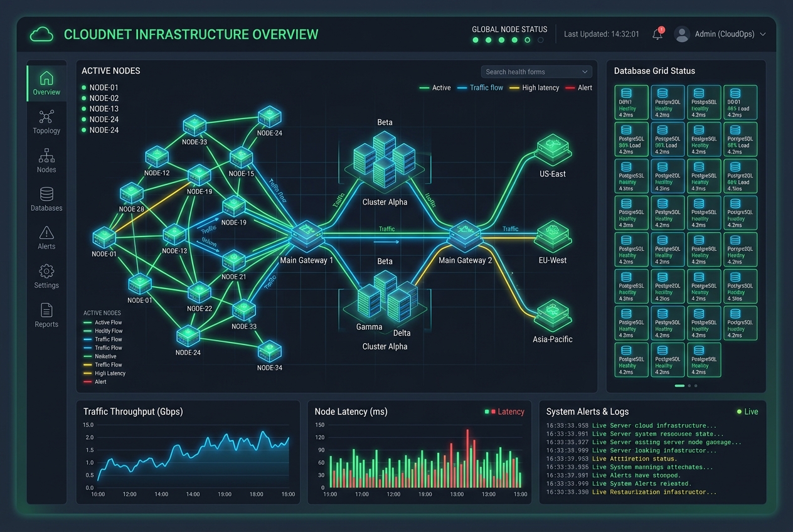793x532 pixels.
Task: Click log line "System Alerts reieated."
Action: pos(619,484)
